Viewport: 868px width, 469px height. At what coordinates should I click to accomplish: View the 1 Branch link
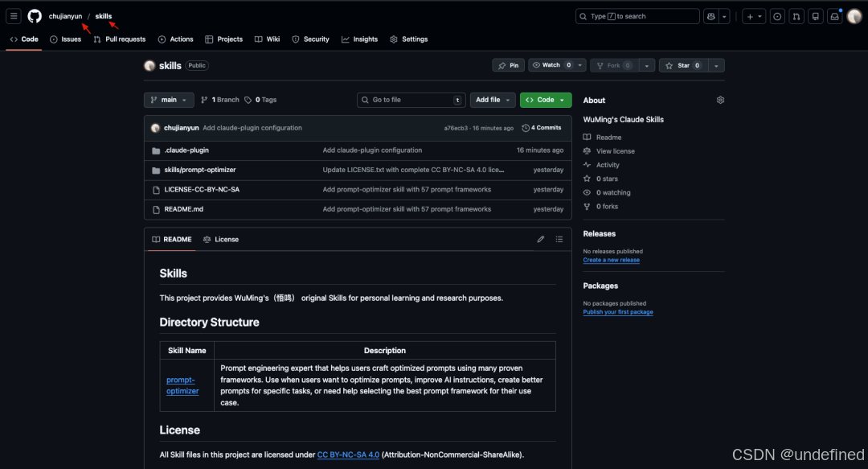click(219, 100)
